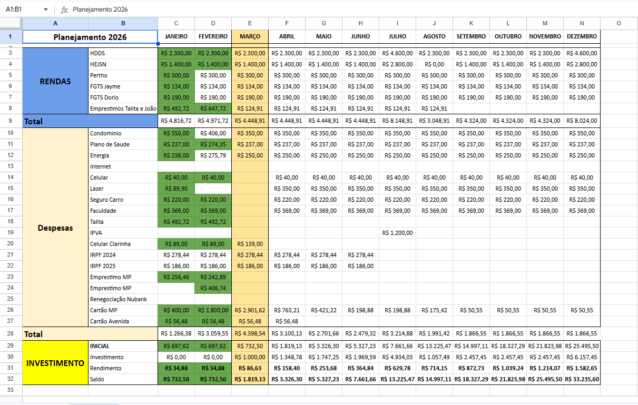Select column O header
Screen dimensions: 638x405
tap(618, 22)
